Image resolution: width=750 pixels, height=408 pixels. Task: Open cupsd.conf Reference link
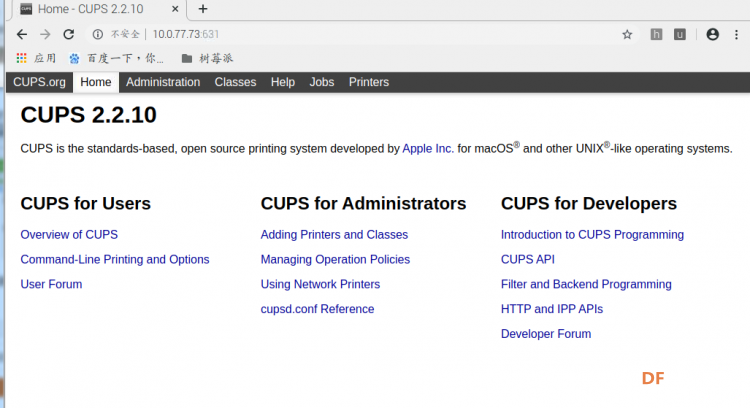coord(317,309)
